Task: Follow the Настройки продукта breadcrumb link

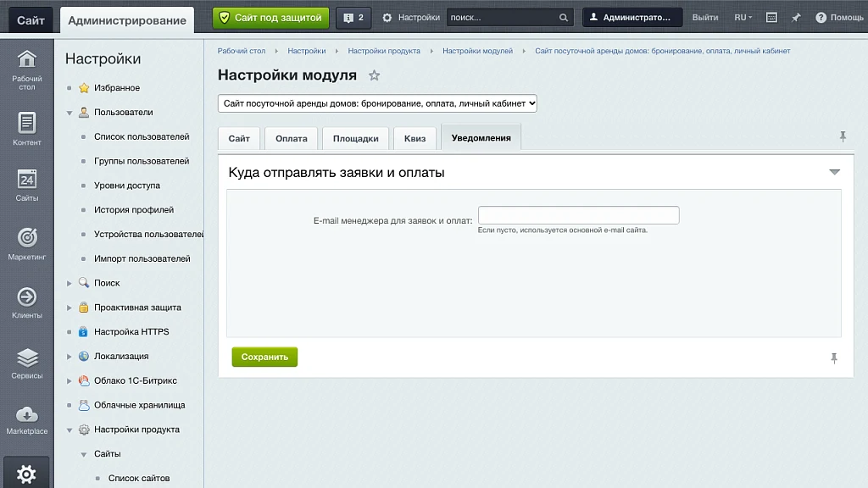Action: click(384, 51)
